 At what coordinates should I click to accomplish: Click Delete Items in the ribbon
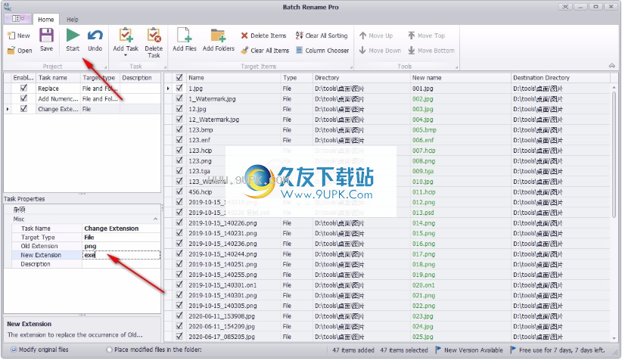click(263, 36)
